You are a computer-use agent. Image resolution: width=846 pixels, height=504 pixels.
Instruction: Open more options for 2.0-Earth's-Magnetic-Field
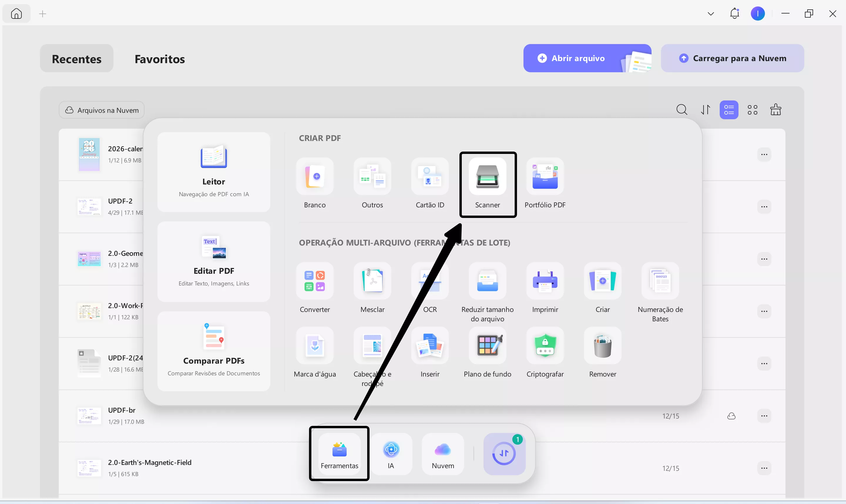764,468
